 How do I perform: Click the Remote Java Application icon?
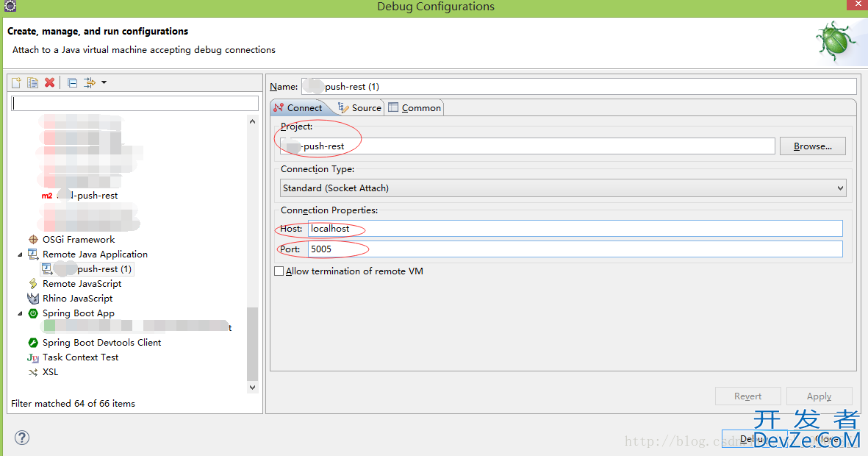(33, 254)
